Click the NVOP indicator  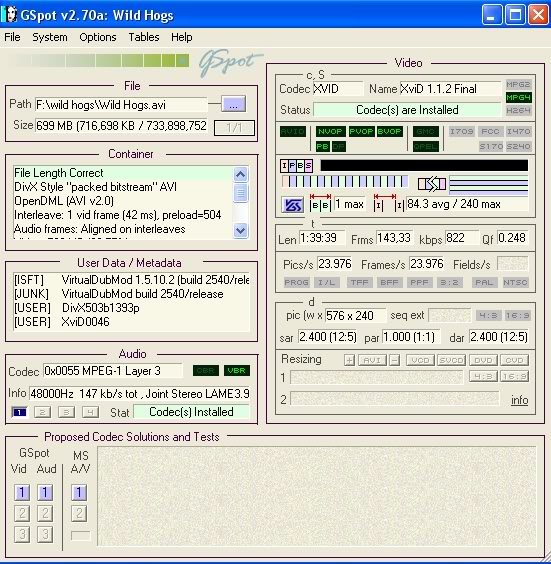(330, 131)
